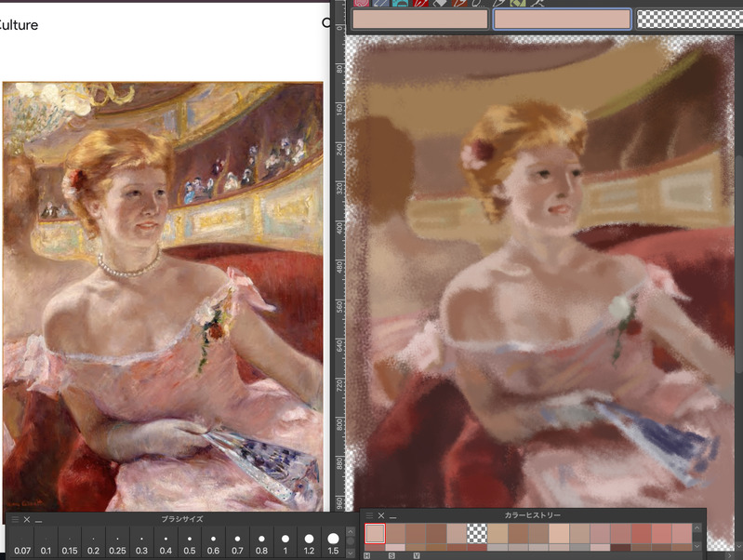Screen dimensions: 743x560
Task: Select the 1.2 brush size preset
Action: 309,542
